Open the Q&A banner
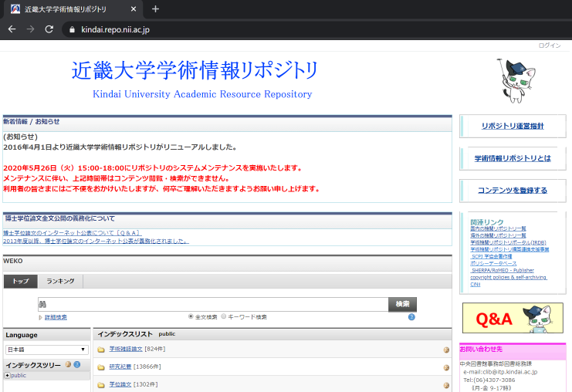Viewport: 572px width, 392px height. click(513, 318)
